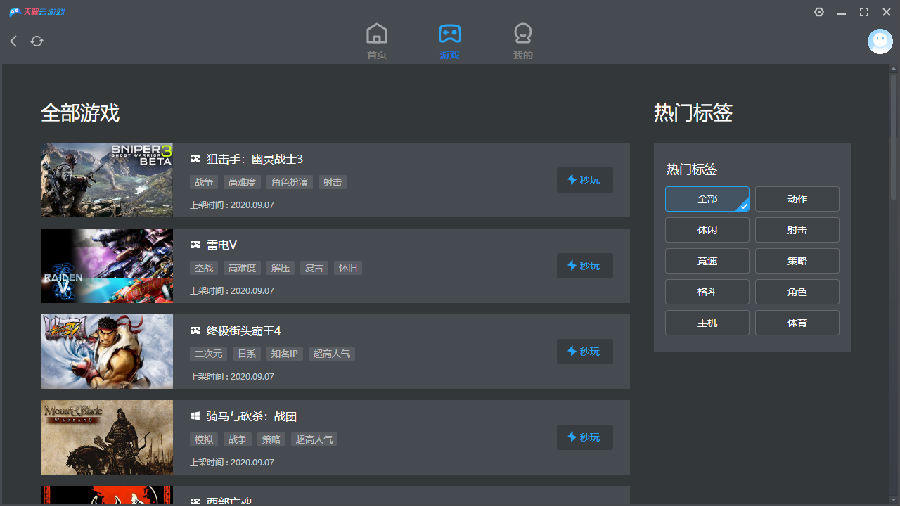Select the 主机 hot tag filter

click(707, 323)
